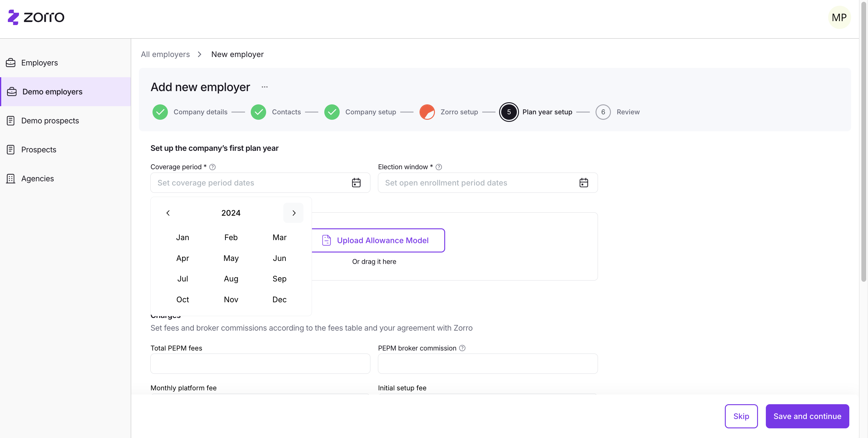Go to the completed Company details step
This screenshot has height=438, width=868.
coord(190,112)
